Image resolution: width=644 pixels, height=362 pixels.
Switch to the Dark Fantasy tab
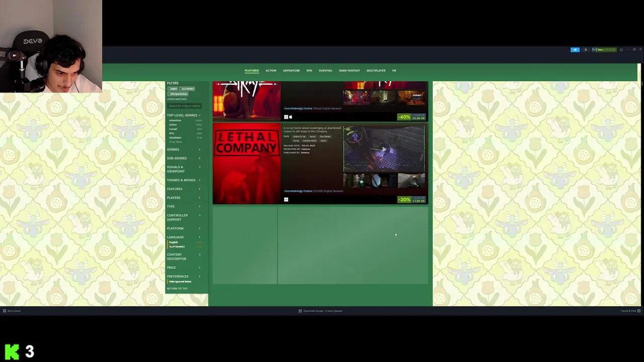tap(350, 70)
